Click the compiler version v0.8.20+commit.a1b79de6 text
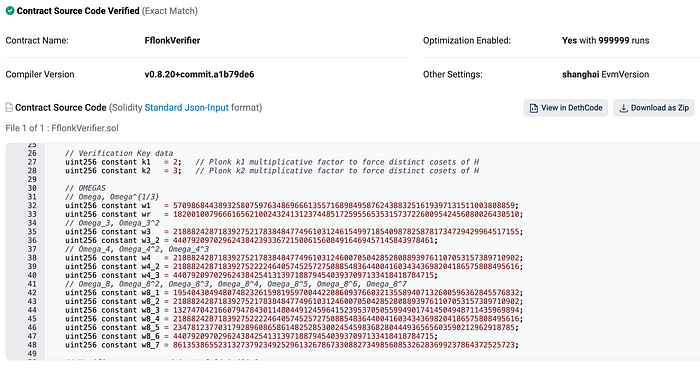Viewport: 700px width, 372px height. [199, 74]
